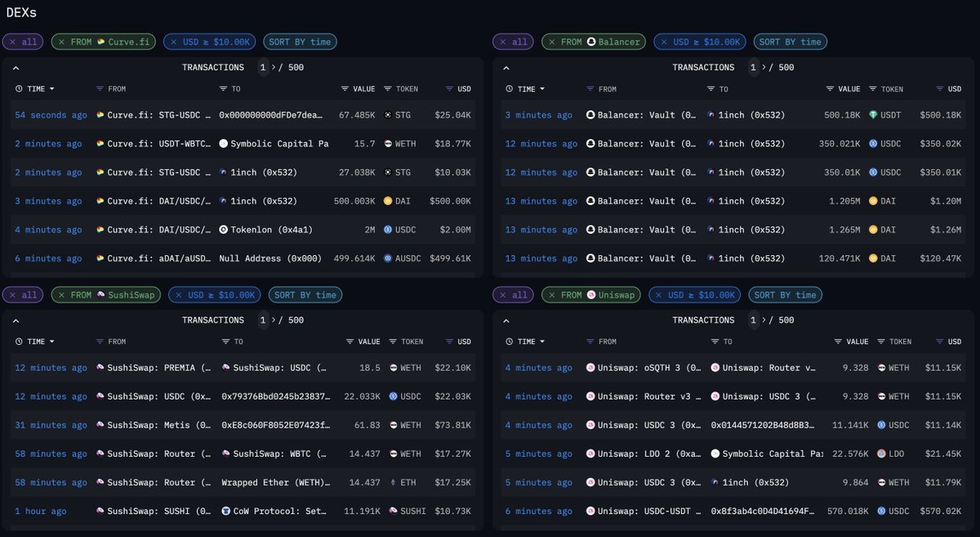Click USDT token icon in Balancer $500.18K row
Image resolution: width=980 pixels, height=537 pixels.
pos(872,115)
